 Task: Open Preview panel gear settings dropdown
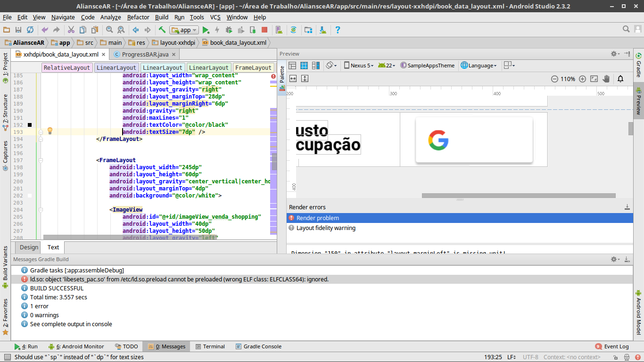(x=615, y=54)
